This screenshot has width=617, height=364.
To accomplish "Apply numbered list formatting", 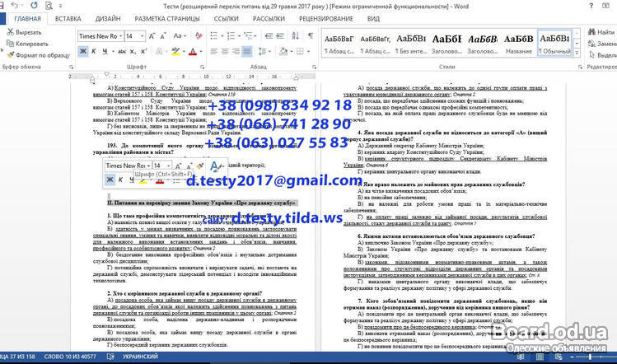I will click(231, 35).
